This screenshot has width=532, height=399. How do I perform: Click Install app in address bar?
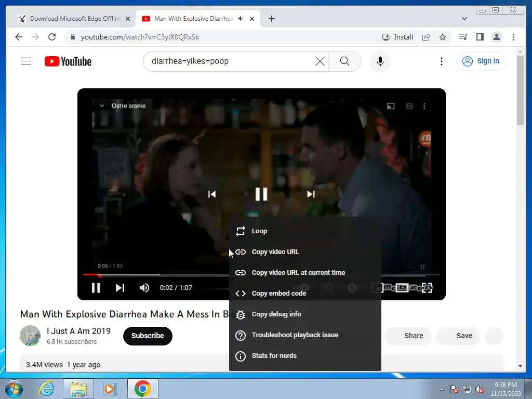point(397,37)
